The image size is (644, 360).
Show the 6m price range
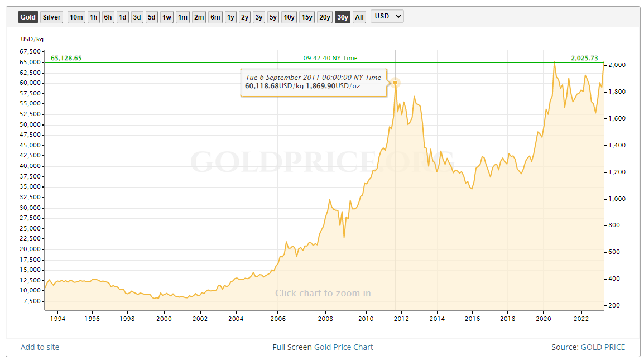(215, 17)
